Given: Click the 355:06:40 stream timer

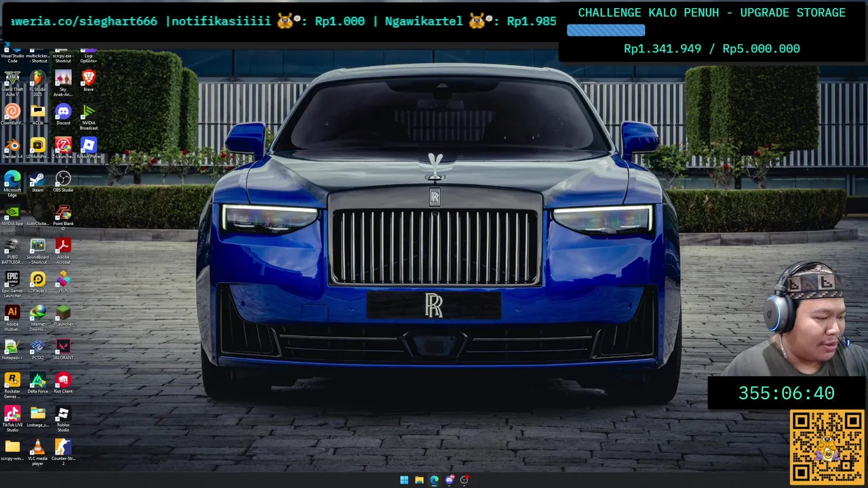Looking at the screenshot, I should pyautogui.click(x=786, y=393).
